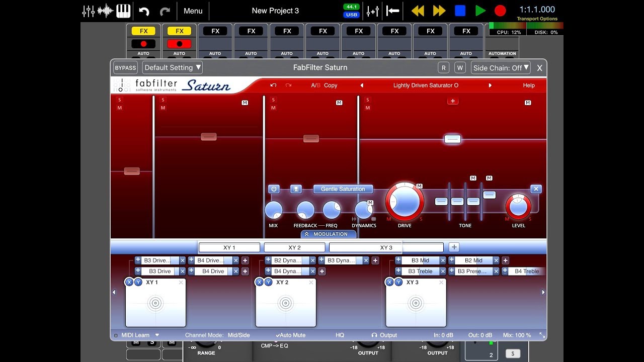
Task: Select the previous Saturn preset
Action: pyautogui.click(x=362, y=85)
